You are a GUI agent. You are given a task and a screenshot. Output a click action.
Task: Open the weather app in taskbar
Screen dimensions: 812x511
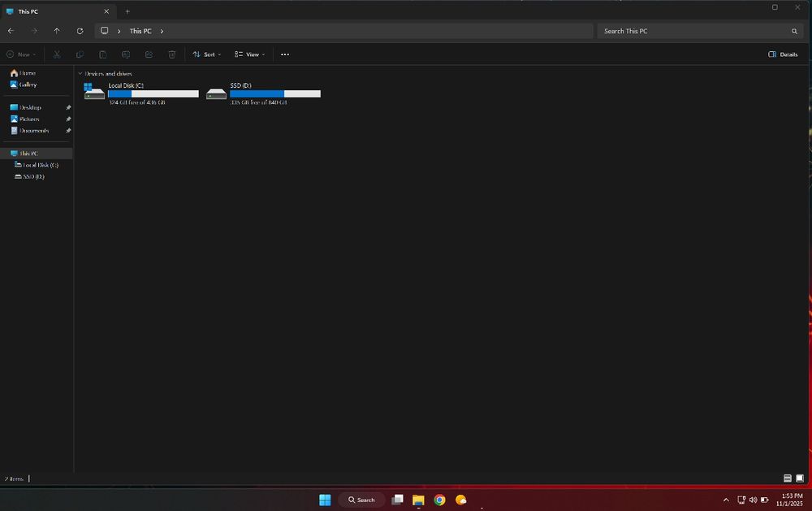tap(461, 500)
